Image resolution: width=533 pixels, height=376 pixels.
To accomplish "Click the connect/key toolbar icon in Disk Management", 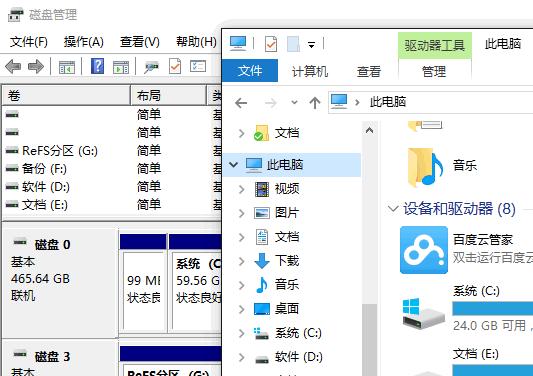I will (151, 67).
